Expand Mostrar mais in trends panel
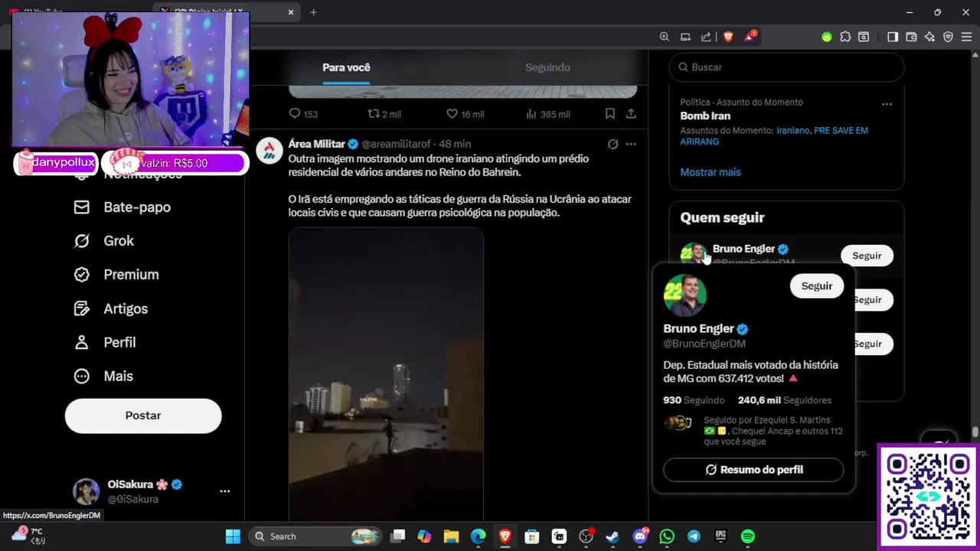 tap(710, 172)
